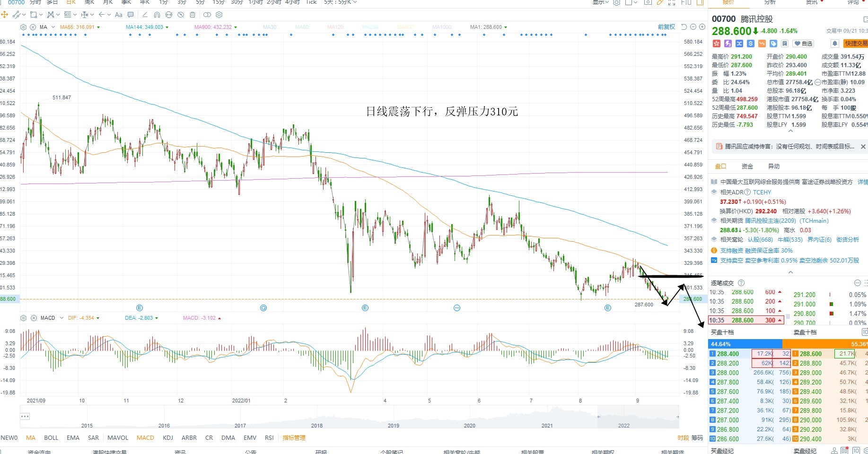Enter fullscreen chart mode

coord(672,2)
